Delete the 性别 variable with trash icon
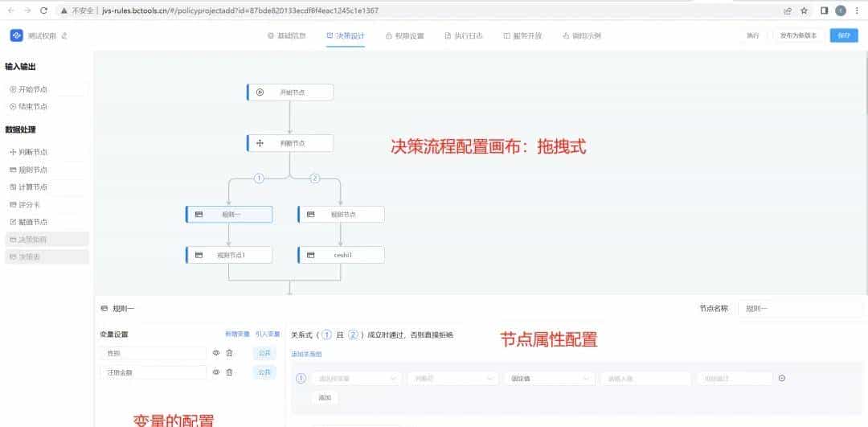 click(x=229, y=353)
